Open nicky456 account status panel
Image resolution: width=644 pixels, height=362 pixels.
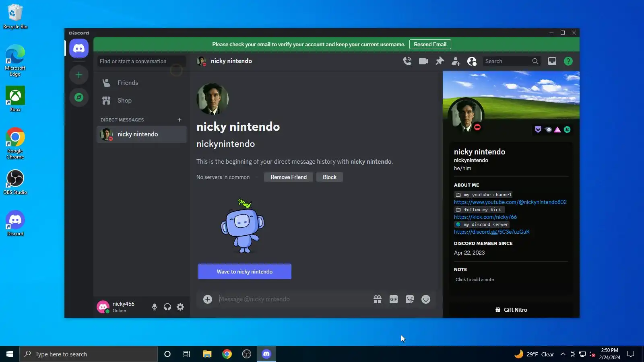(x=121, y=307)
